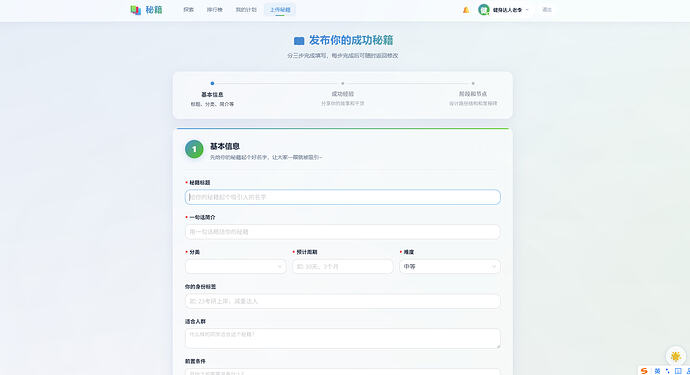Jump to the 阶段和节点 step
This screenshot has width=690, height=375.
click(473, 94)
